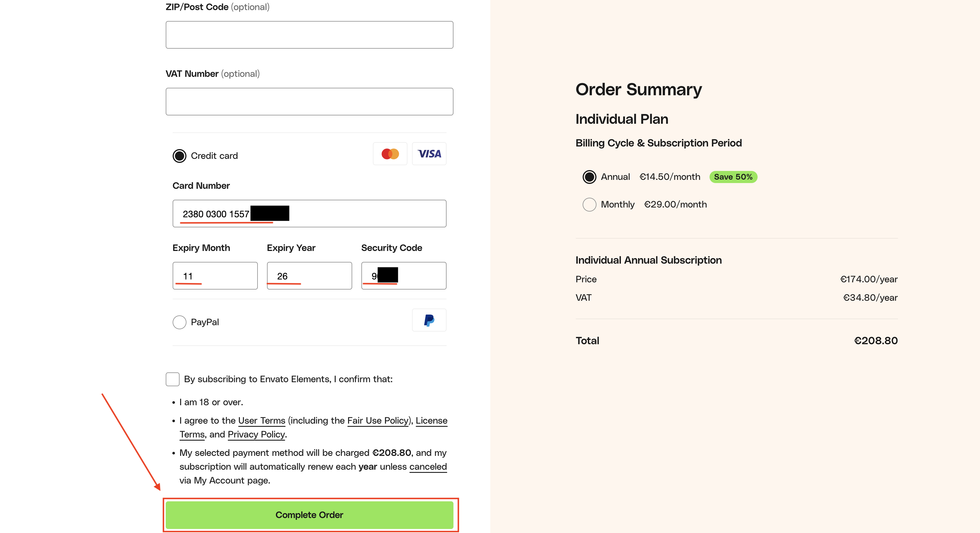Click the VISA card icon
The image size is (980, 533).
coord(429,154)
